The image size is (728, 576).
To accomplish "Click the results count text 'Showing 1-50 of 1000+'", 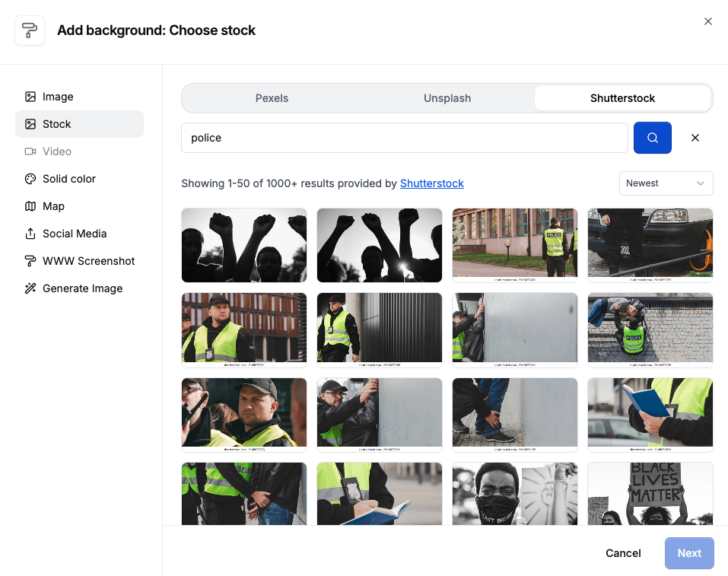I will (x=239, y=183).
